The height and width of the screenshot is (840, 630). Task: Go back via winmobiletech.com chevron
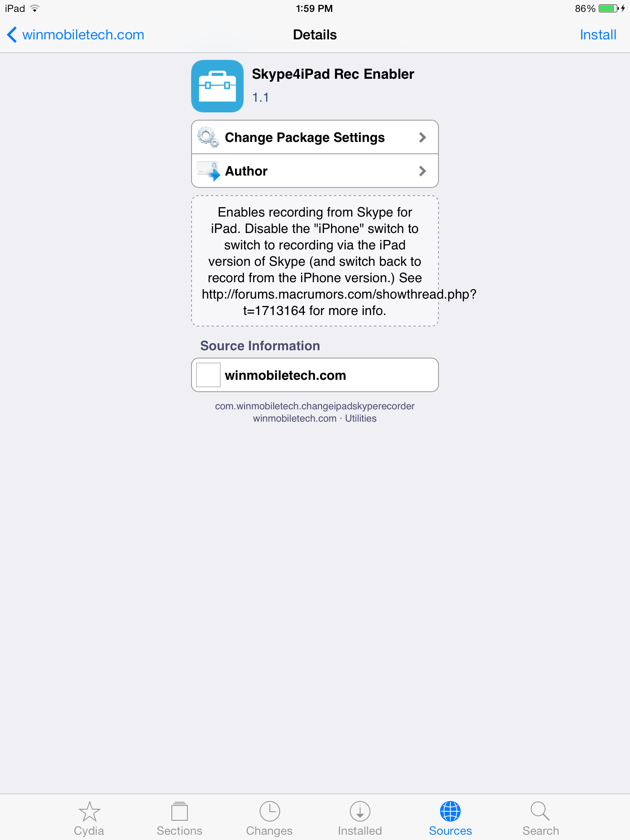(12, 34)
